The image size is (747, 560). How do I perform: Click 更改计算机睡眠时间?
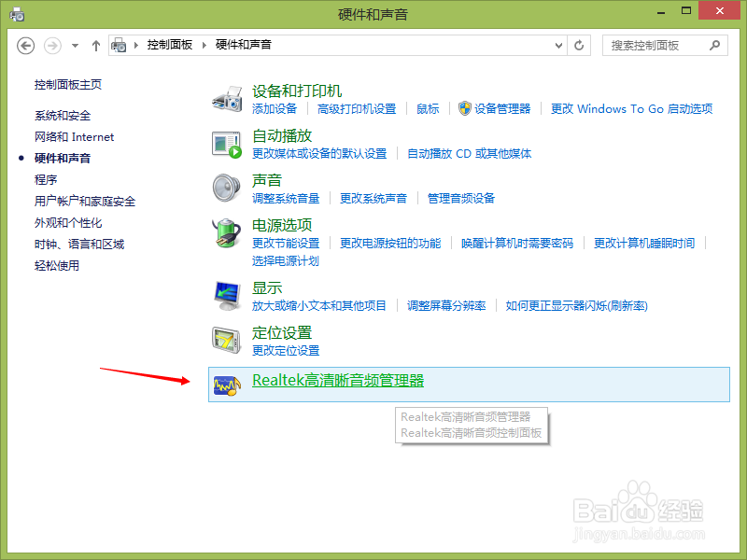644,243
